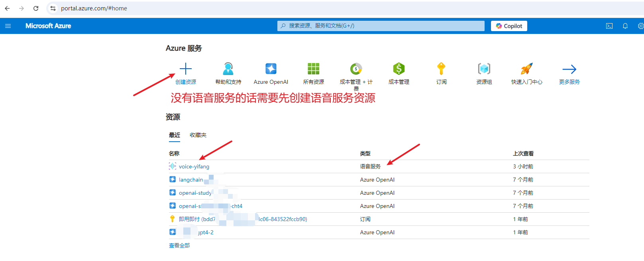Click the subscription key icon in the resource list
This screenshot has width=644, height=261.
tap(172, 219)
